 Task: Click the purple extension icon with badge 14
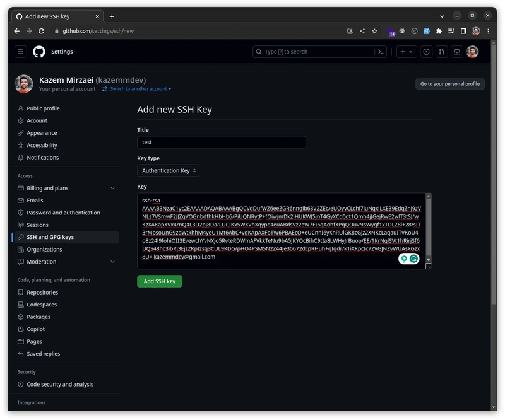[x=391, y=32]
